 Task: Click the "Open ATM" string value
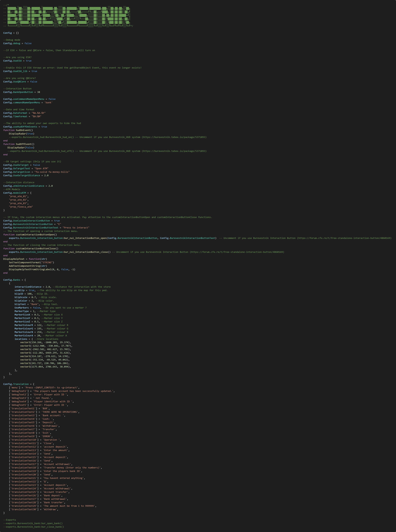click(x=41, y=169)
